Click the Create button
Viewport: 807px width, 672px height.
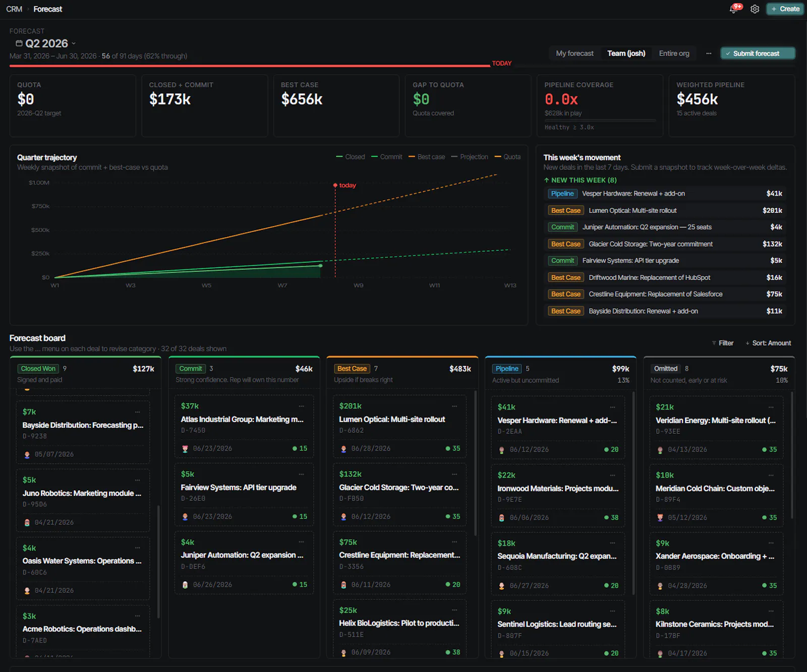tap(785, 9)
